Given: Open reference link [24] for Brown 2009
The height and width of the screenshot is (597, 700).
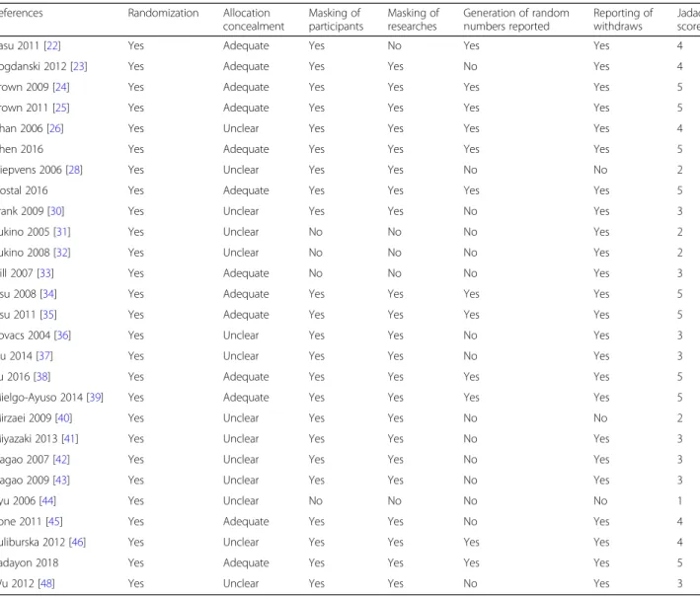Looking at the screenshot, I should pyautogui.click(x=61, y=87).
